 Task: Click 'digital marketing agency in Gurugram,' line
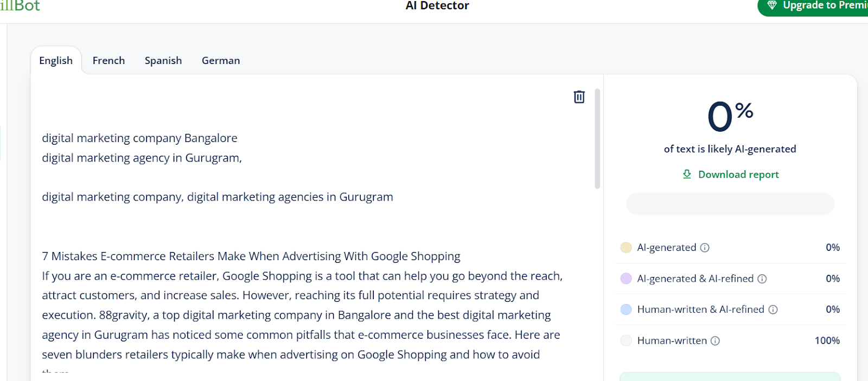coord(142,158)
